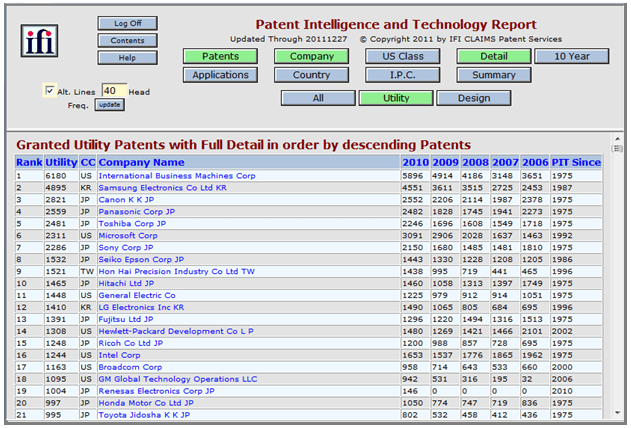Filter by Design patents
Viewport: 631px width, 428px height.
[474, 98]
